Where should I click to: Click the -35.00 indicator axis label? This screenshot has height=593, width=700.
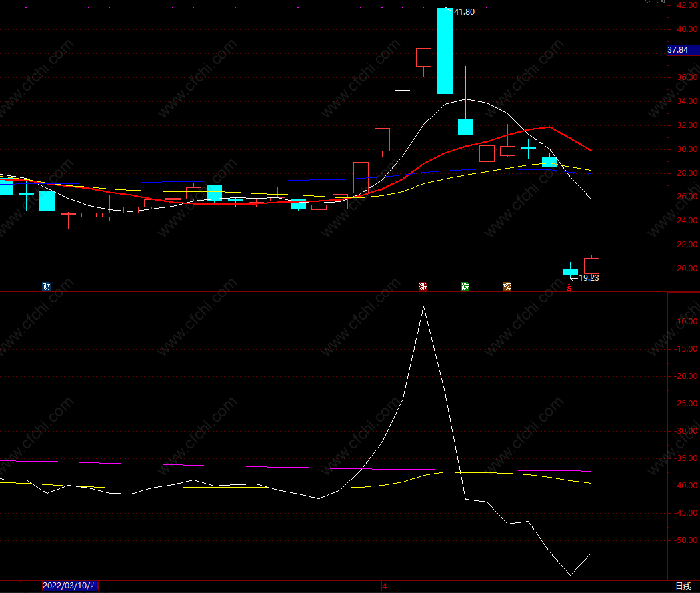pyautogui.click(x=686, y=458)
